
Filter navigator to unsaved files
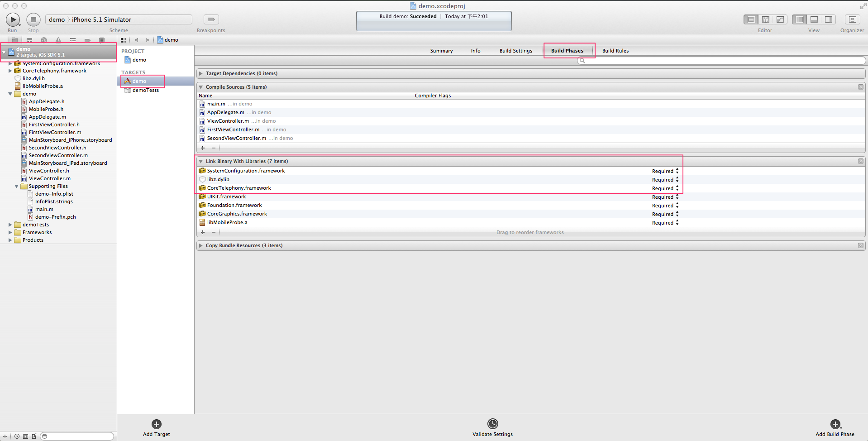click(x=34, y=436)
